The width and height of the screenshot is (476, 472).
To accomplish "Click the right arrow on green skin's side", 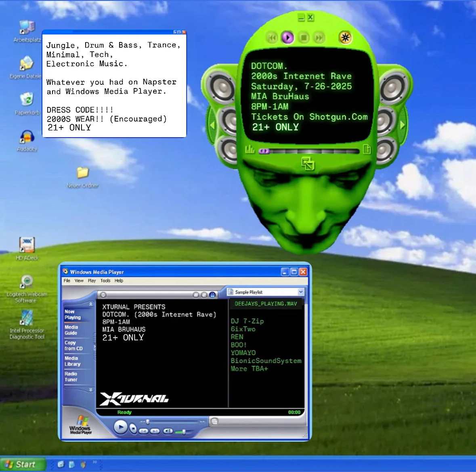I will click(403, 125).
